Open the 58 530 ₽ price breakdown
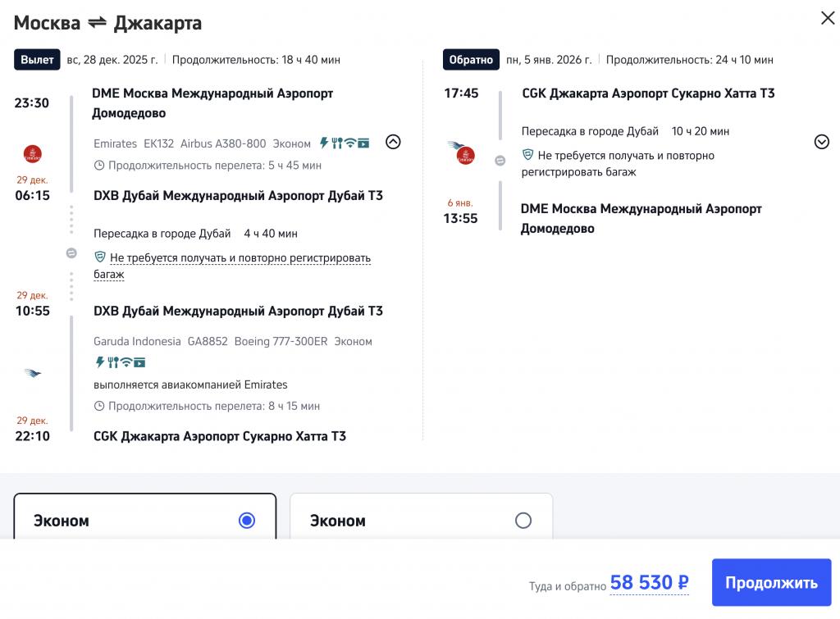Viewport: 840px width, 619px height. (649, 583)
